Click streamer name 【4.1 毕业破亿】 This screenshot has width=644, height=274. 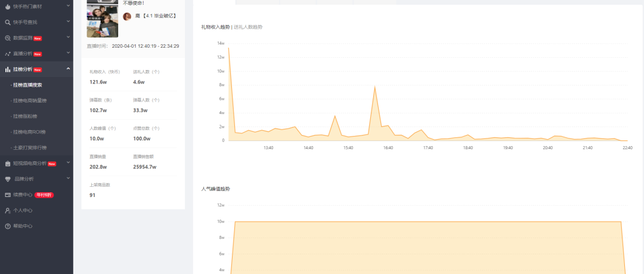coord(156,16)
